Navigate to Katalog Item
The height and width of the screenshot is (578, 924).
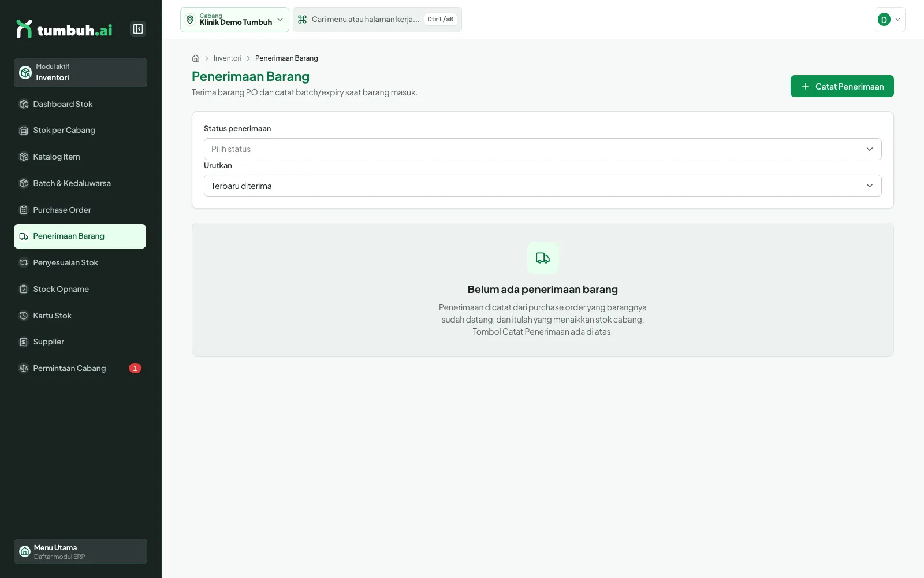tap(80, 157)
